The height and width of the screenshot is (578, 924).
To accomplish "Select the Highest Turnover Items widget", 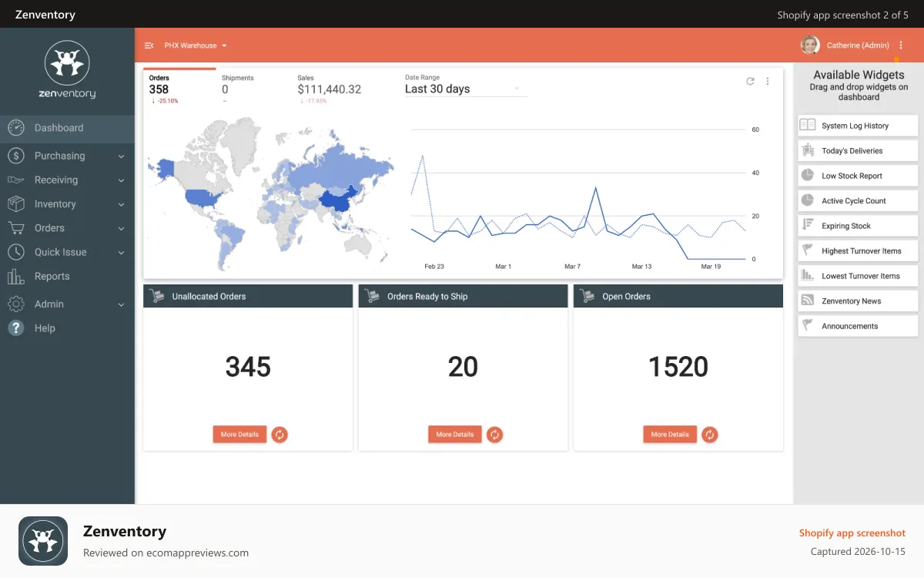I will (858, 250).
